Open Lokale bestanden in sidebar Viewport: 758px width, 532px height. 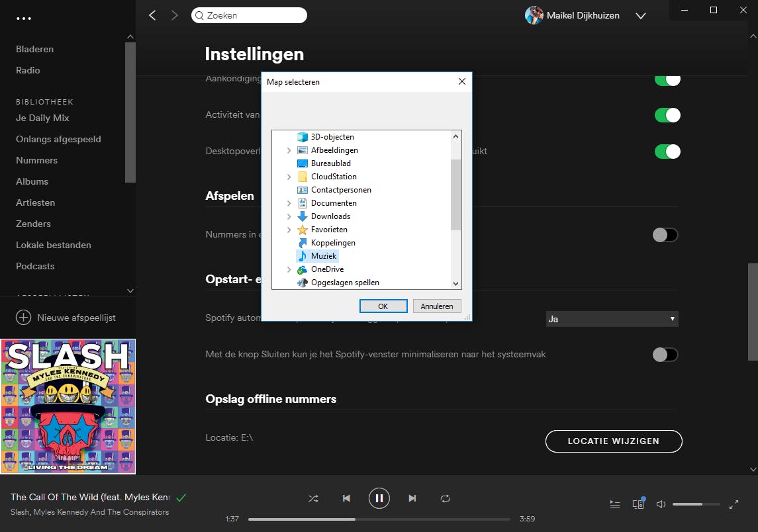pos(54,245)
